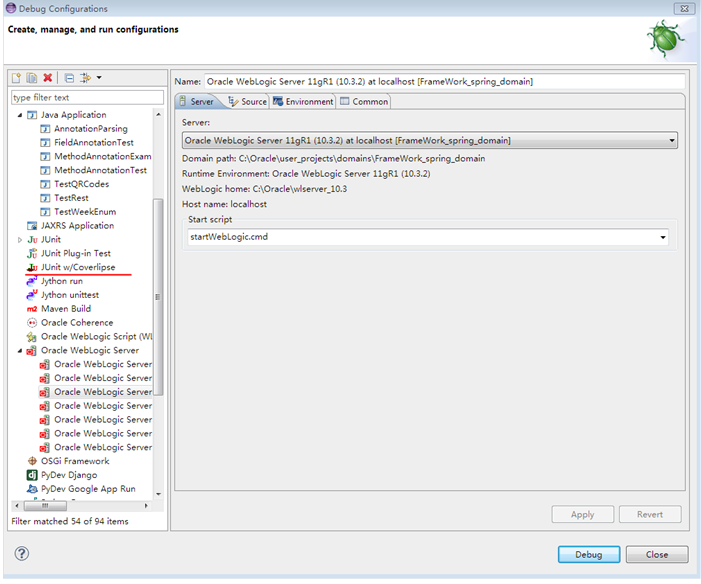Click the JUnit w/Coverlipse icon

click(x=32, y=267)
